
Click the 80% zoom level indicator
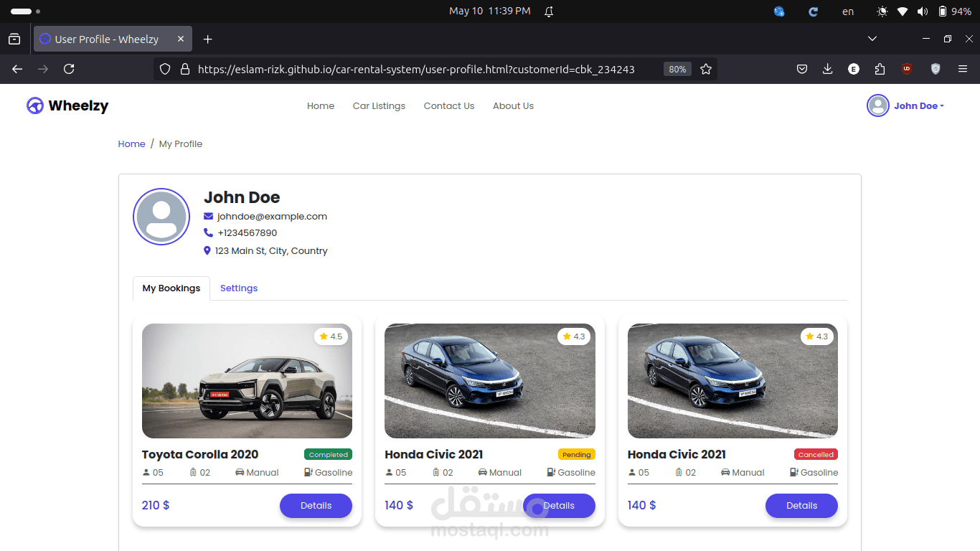677,69
